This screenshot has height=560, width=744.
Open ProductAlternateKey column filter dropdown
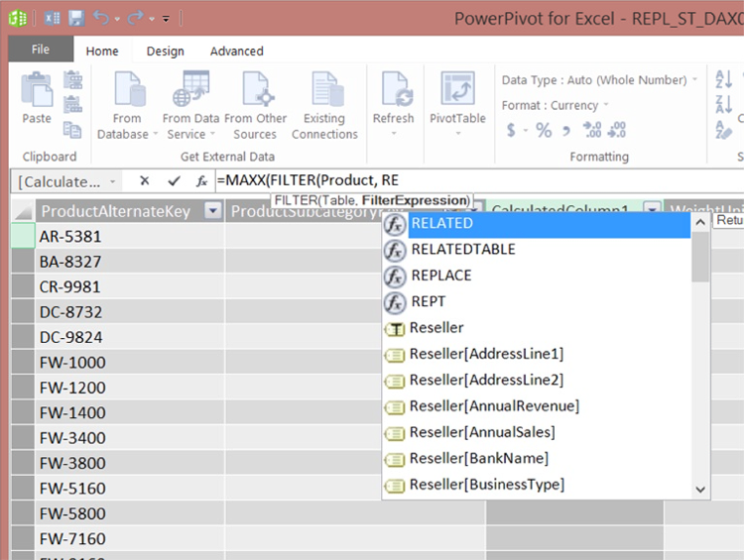click(x=212, y=210)
